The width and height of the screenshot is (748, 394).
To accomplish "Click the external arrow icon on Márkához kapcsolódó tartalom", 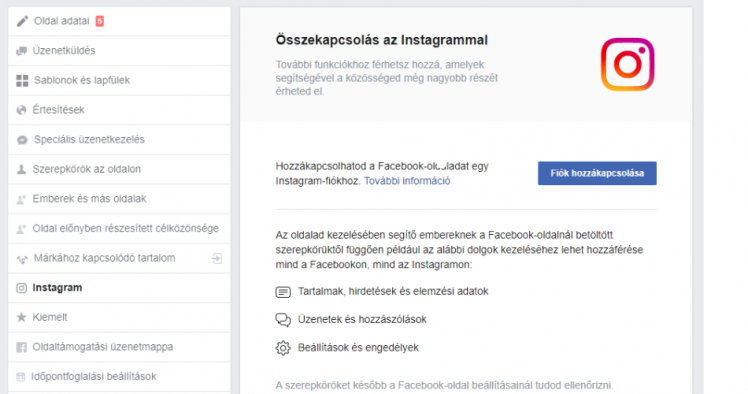I will (x=217, y=259).
